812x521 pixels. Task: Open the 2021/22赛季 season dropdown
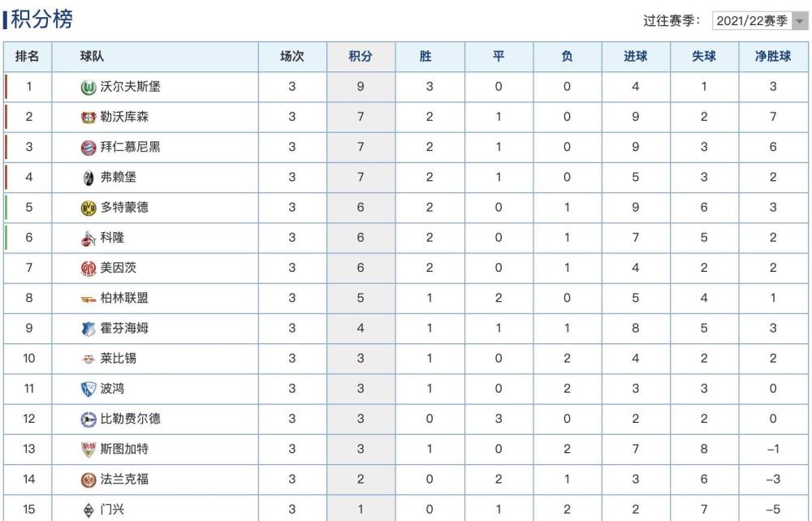pyautogui.click(x=760, y=21)
